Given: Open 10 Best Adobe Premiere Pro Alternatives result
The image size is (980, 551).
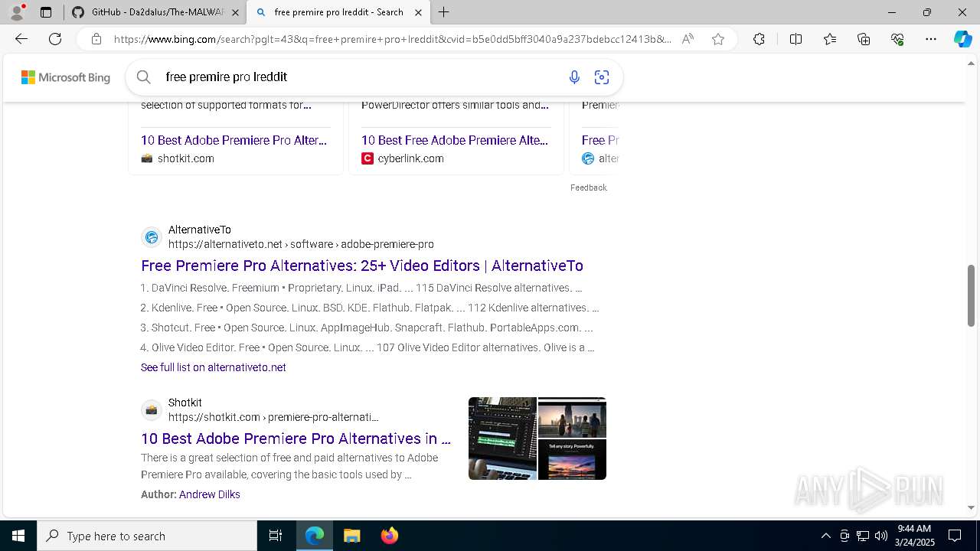Looking at the screenshot, I should coord(296,439).
